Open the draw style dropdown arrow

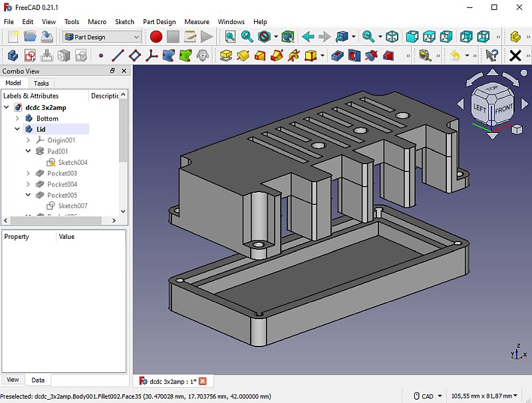click(275, 37)
